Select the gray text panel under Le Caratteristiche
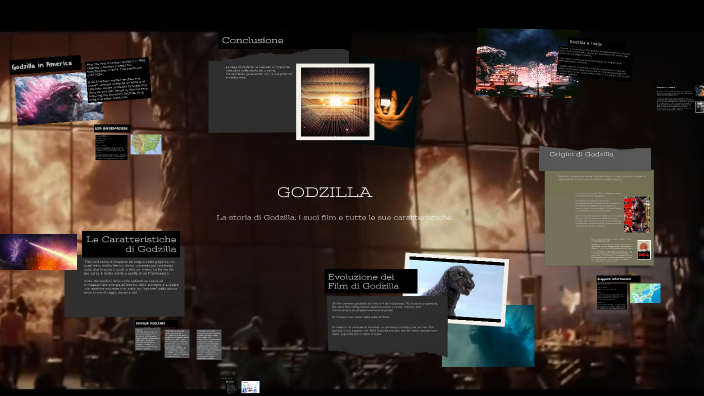Screen dimensions: 704x396 125,286
